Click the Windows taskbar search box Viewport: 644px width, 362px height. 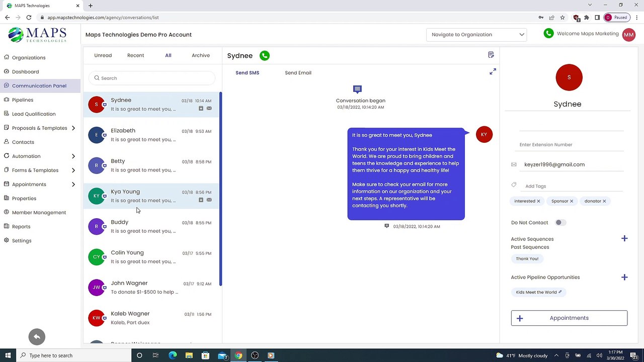pyautogui.click(x=74, y=355)
